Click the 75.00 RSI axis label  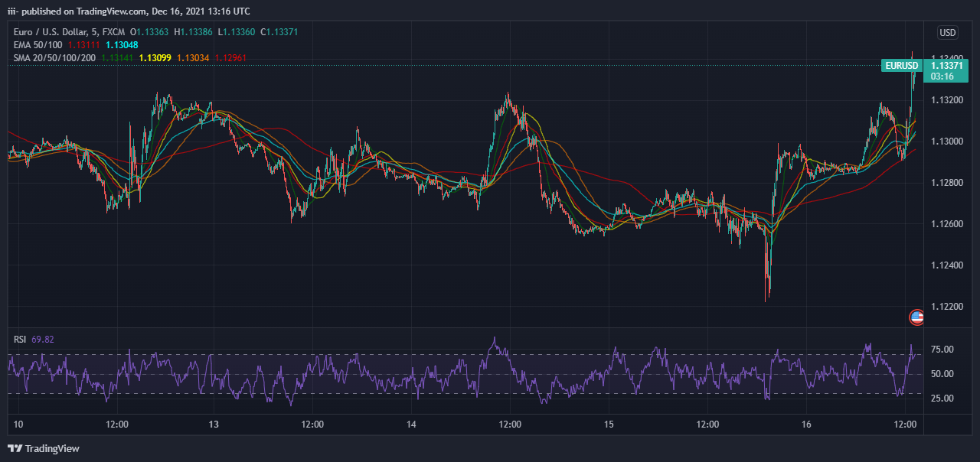pyautogui.click(x=942, y=350)
